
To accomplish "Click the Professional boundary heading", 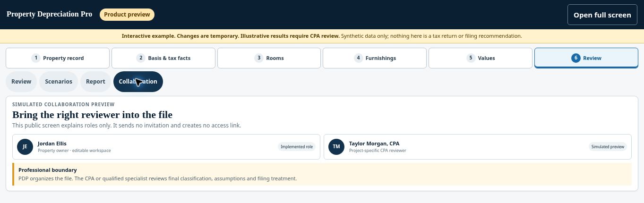I will (47, 170).
